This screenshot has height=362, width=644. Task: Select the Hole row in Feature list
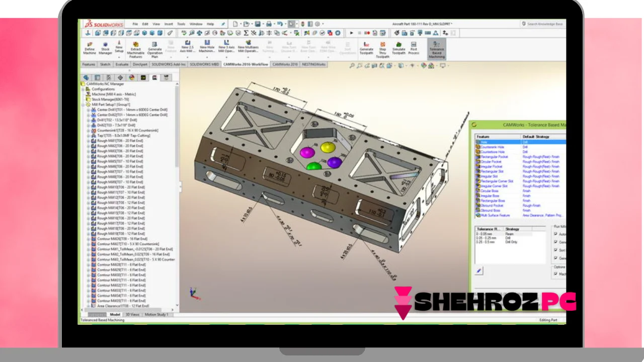pos(520,142)
